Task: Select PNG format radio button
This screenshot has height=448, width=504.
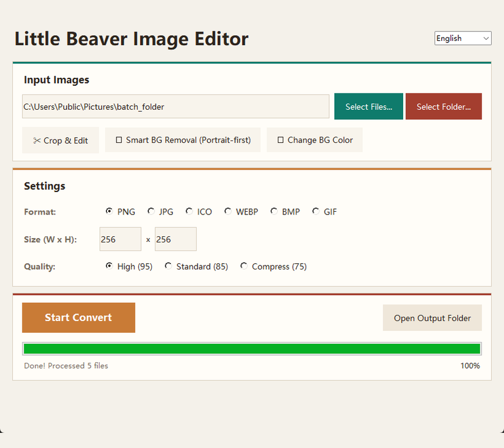Action: pyautogui.click(x=109, y=211)
